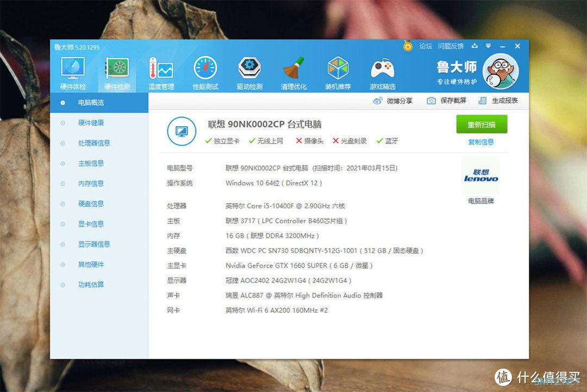Click the 联想 lenovo brand logo

(481, 175)
